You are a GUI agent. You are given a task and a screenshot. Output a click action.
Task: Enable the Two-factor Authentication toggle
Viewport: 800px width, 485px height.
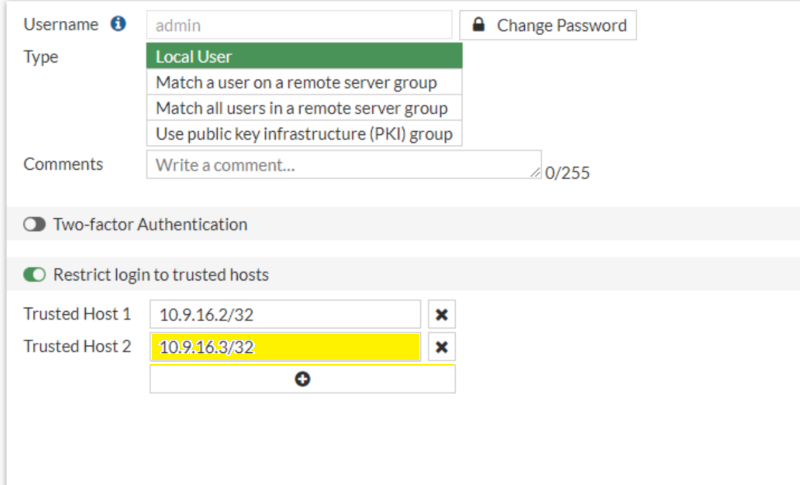tap(35, 225)
